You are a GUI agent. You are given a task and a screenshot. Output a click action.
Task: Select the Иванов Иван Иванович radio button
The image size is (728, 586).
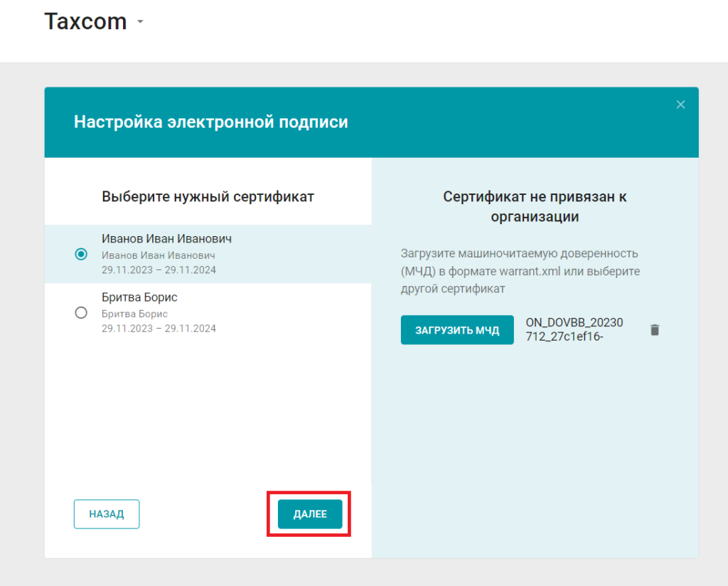click(x=81, y=255)
